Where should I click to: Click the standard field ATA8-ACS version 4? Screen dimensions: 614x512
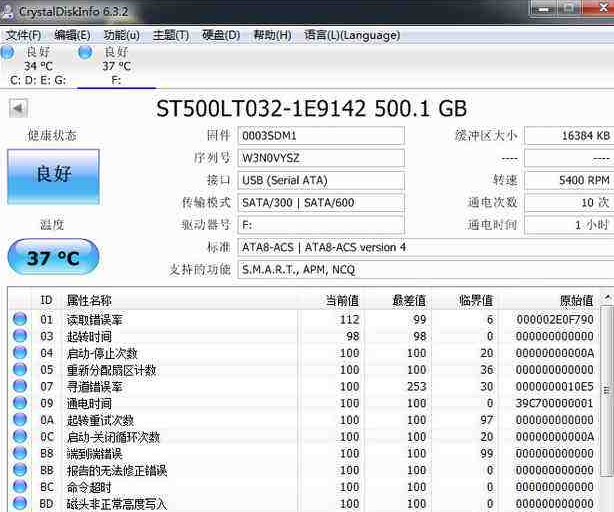point(426,247)
